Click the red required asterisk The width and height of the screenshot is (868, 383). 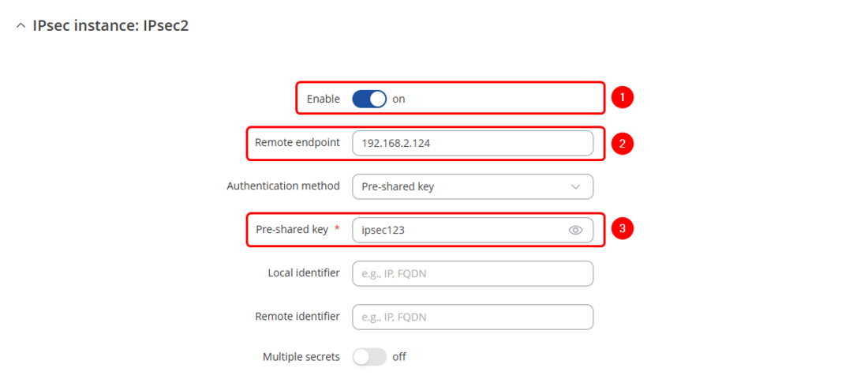[x=338, y=229]
